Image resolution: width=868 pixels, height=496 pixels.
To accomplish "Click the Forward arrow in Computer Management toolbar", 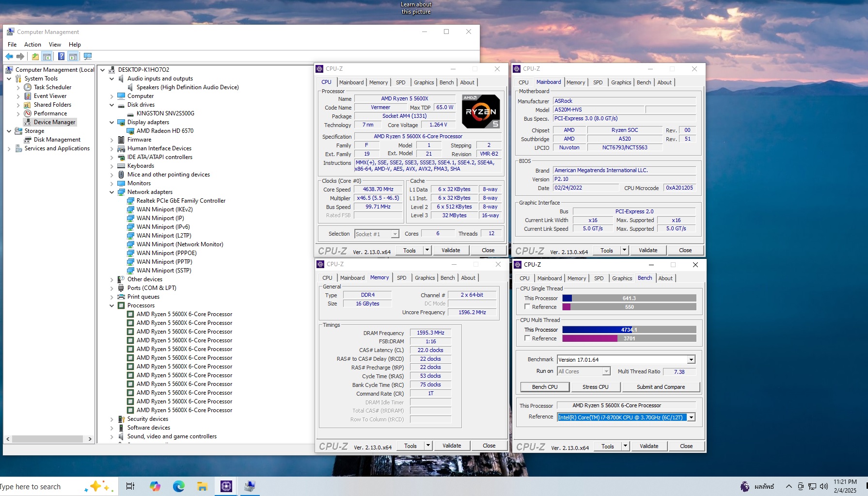I will tap(20, 56).
